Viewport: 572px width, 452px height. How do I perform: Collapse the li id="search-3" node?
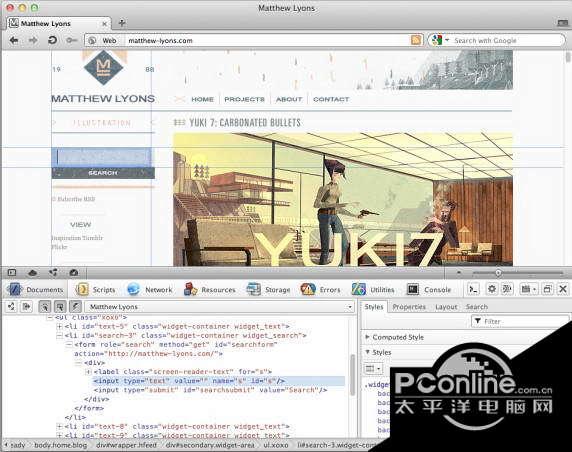click(x=59, y=335)
